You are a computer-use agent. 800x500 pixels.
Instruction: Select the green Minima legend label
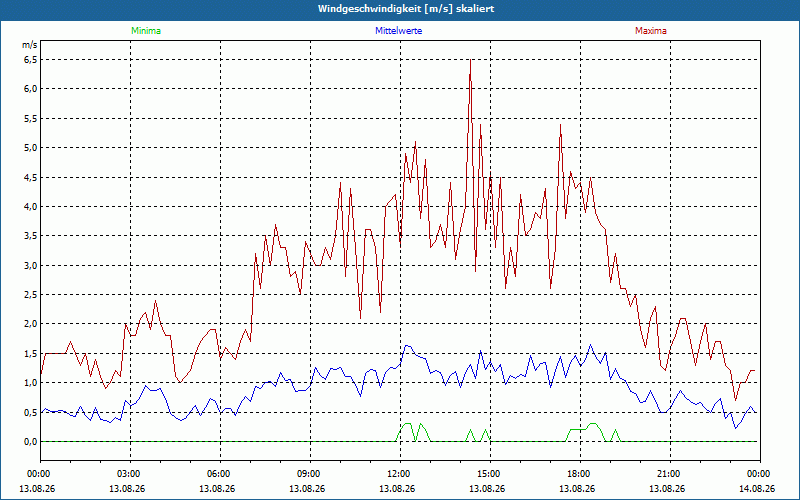tap(146, 31)
